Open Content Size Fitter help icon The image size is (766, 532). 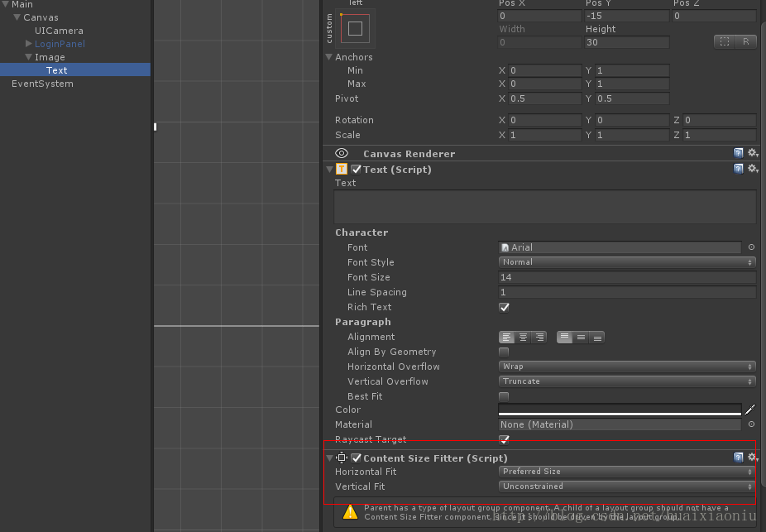pyautogui.click(x=738, y=458)
